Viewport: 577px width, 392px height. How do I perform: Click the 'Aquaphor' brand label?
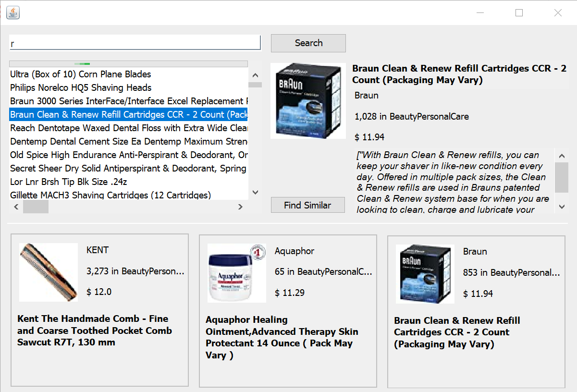pyautogui.click(x=295, y=251)
